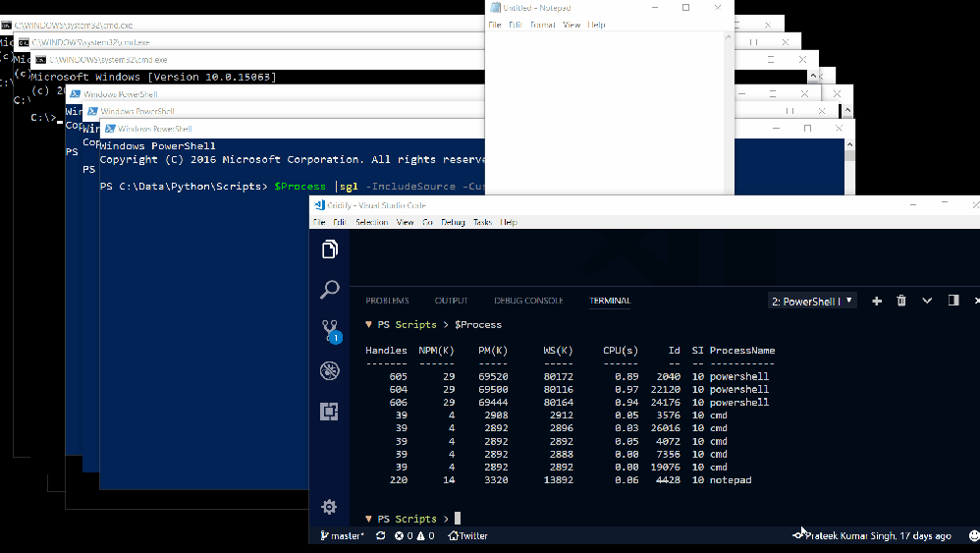Open the Manage gear icon in VS Code
Image resolution: width=980 pixels, height=553 pixels.
pyautogui.click(x=329, y=507)
